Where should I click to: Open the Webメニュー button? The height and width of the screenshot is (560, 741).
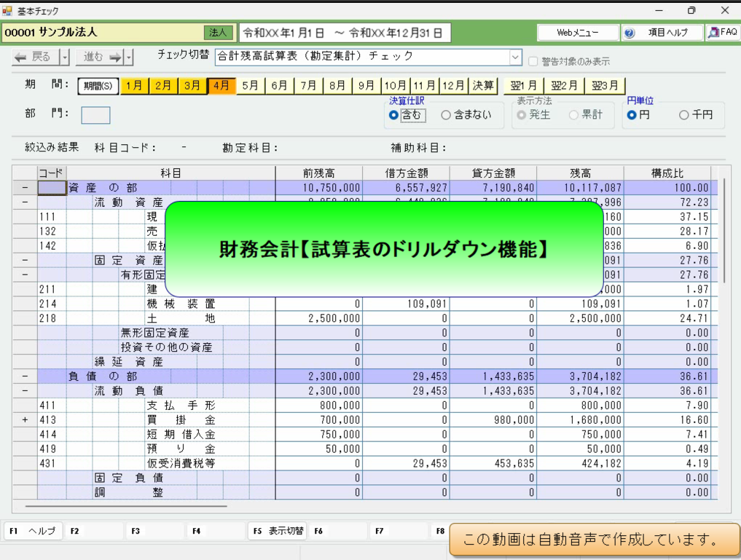[x=578, y=33]
